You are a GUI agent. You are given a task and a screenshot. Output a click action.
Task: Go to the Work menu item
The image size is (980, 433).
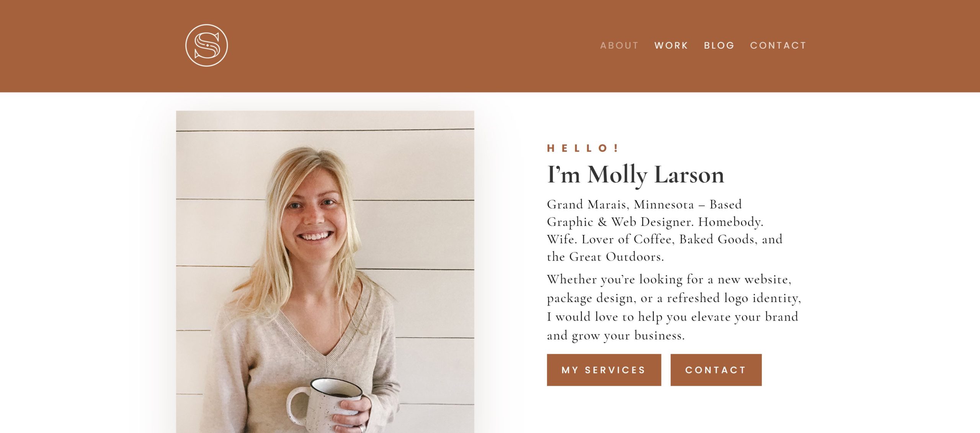(x=671, y=46)
